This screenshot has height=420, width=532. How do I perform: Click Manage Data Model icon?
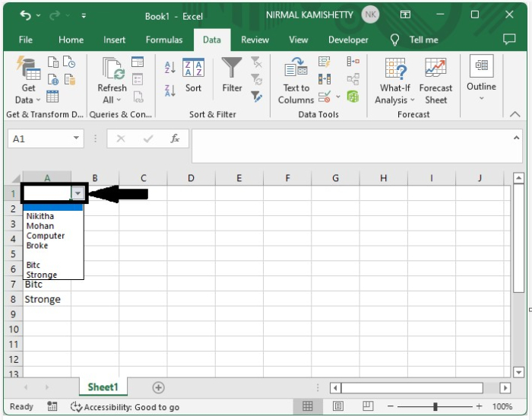[x=353, y=97]
